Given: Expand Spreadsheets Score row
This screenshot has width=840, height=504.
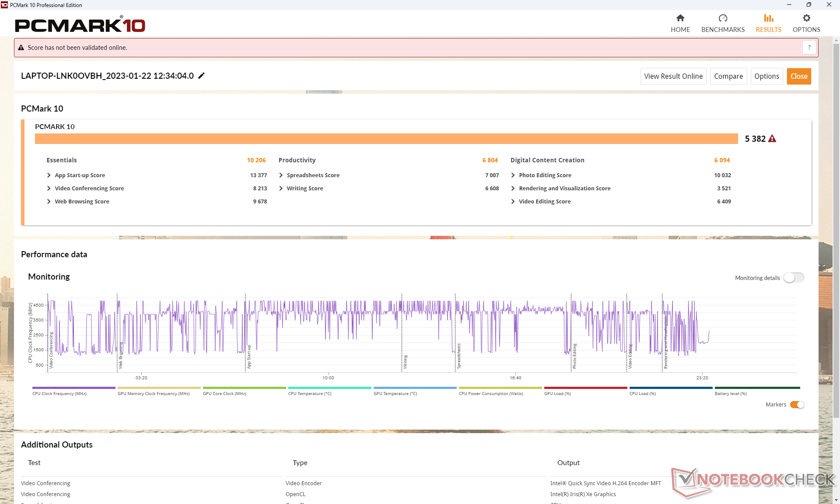Looking at the screenshot, I should click(281, 175).
